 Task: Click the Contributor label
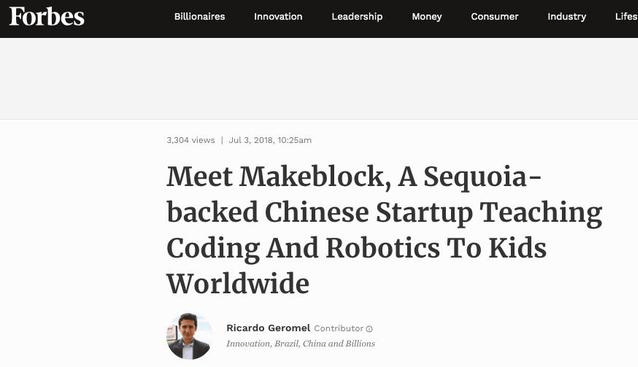339,328
